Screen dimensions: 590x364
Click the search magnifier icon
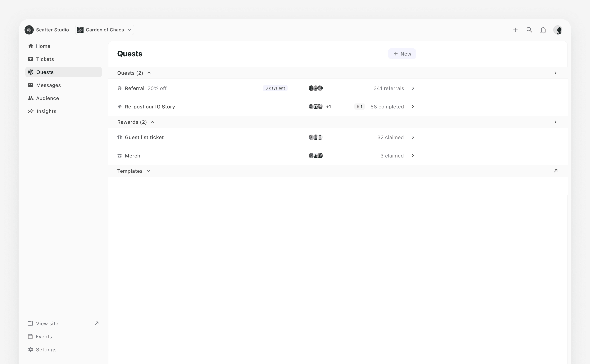click(529, 30)
